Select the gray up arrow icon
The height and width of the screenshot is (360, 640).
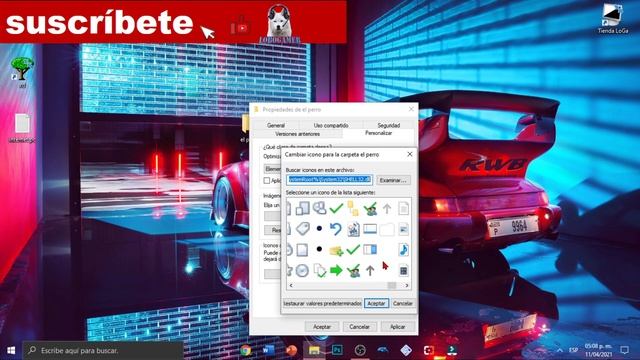pos(387,209)
